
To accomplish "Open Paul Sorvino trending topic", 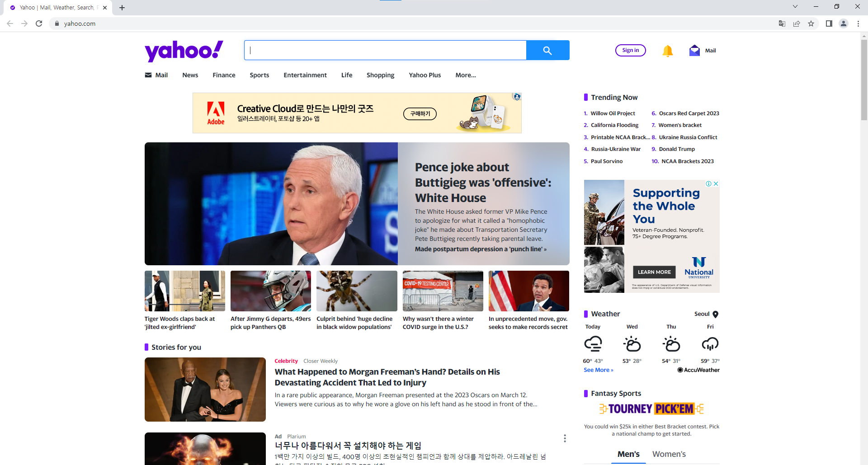I will coord(607,161).
